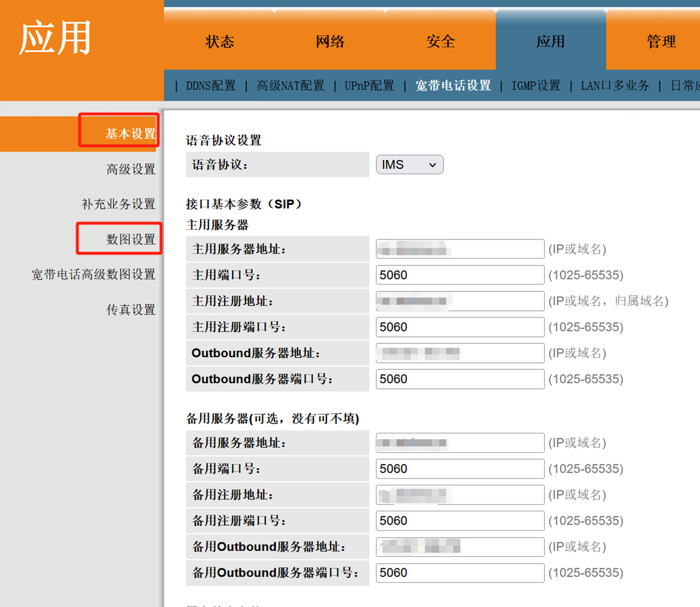The width and height of the screenshot is (700, 607).
Task: Click the 主用服务器地址 input field
Action: click(x=460, y=249)
